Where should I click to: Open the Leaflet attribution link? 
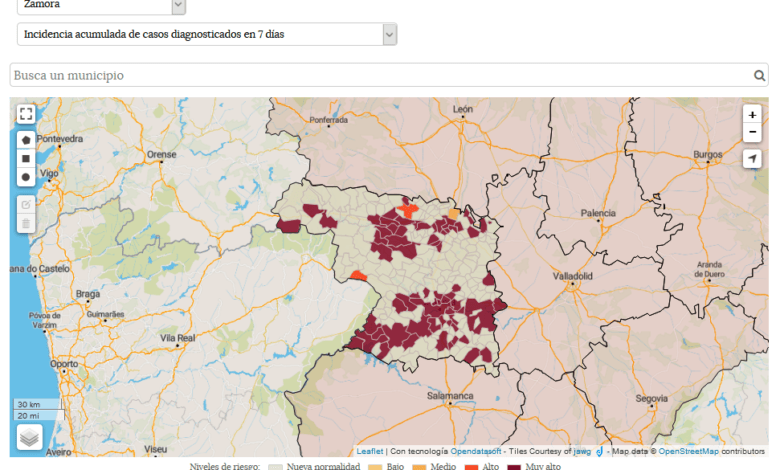point(370,452)
